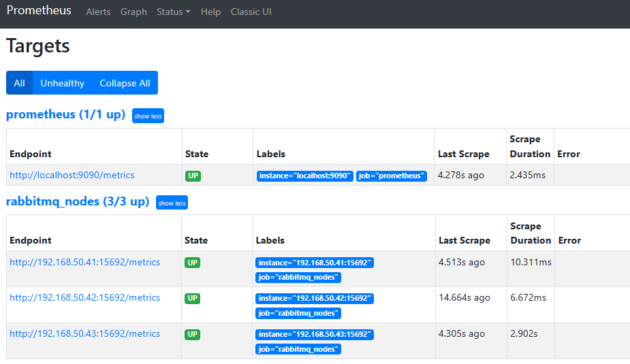630x364 pixels.
Task: Open the Alerts page
Action: point(98,12)
